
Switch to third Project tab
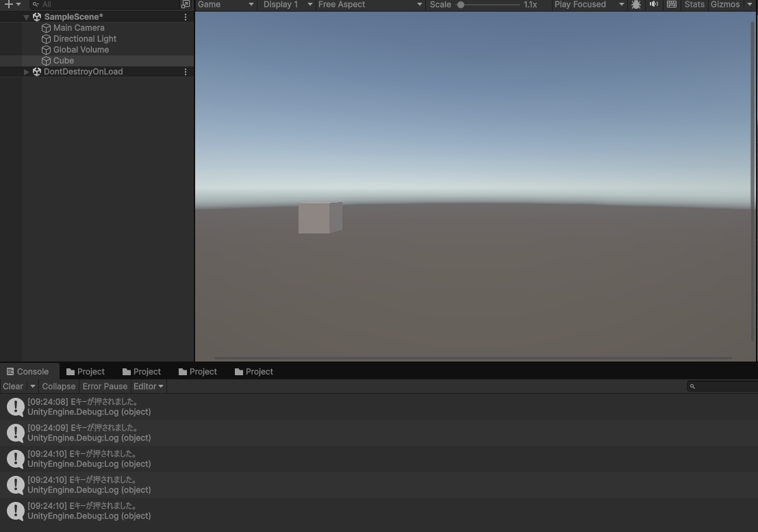click(198, 372)
